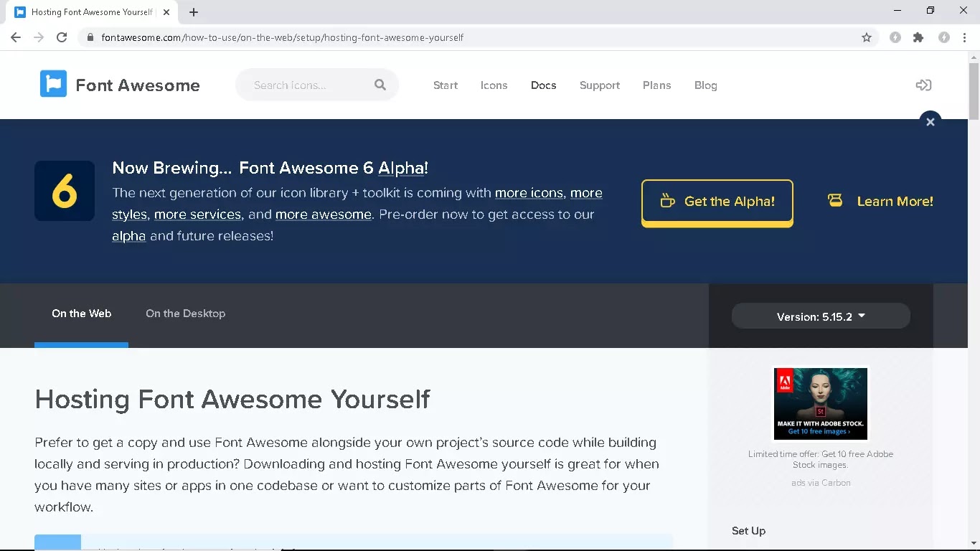Viewport: 980px width, 551px height.
Task: Open a new browser tab
Action: click(194, 12)
